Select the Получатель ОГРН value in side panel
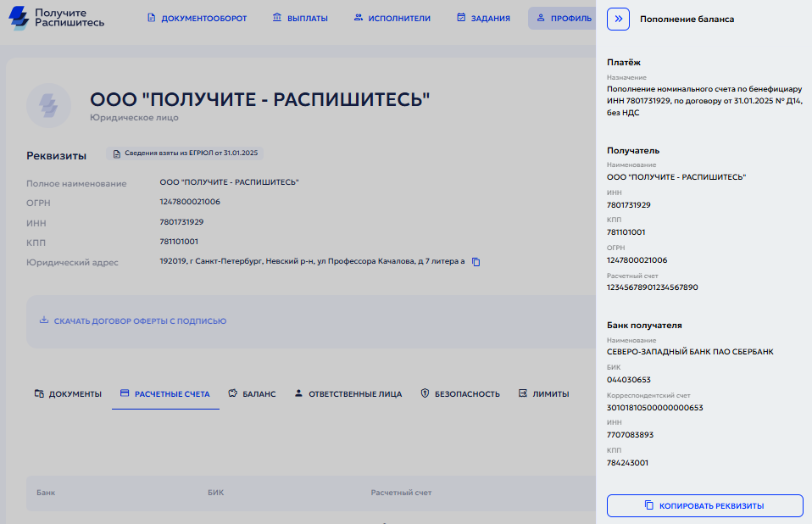Image resolution: width=812 pixels, height=524 pixels. [637, 260]
